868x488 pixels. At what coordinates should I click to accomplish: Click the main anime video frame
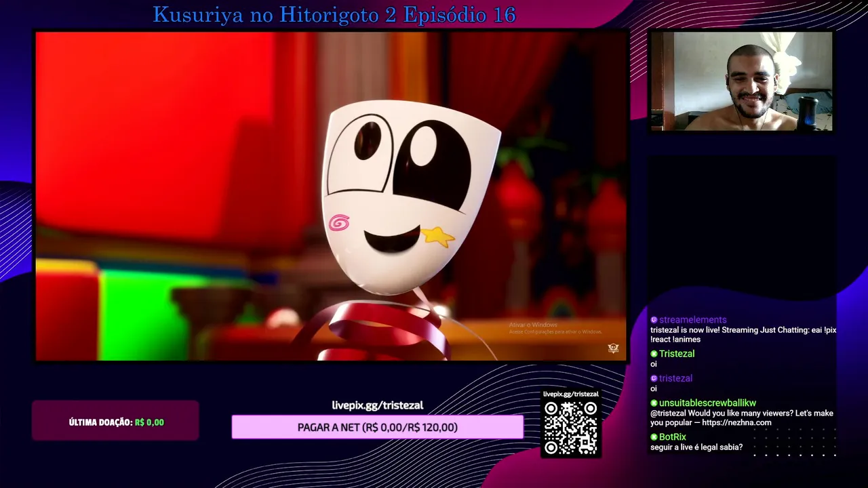[332, 196]
